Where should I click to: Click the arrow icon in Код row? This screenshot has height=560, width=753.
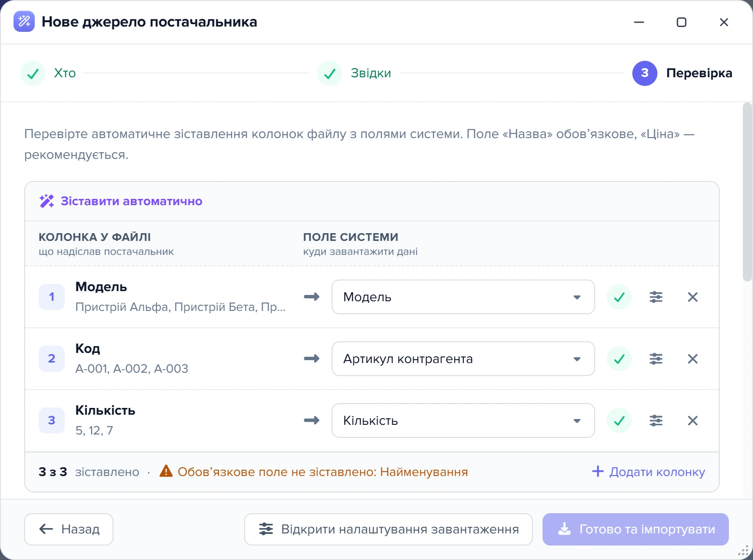pyautogui.click(x=312, y=359)
